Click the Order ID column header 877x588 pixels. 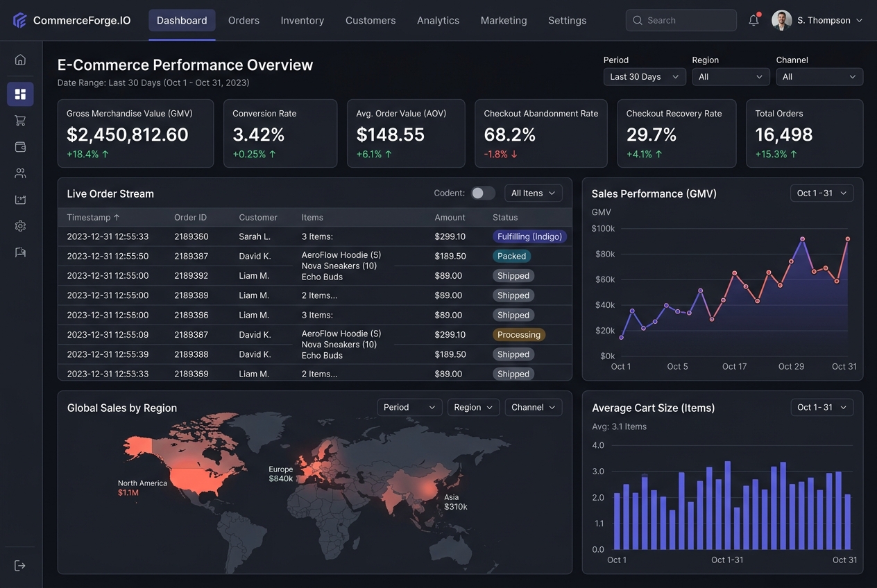tap(190, 217)
